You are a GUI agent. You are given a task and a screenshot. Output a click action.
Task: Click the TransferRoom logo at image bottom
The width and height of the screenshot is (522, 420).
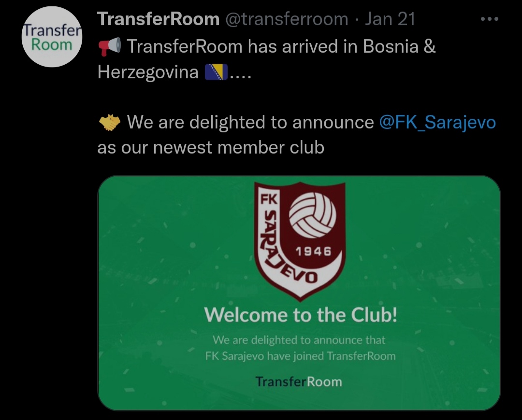[299, 382]
